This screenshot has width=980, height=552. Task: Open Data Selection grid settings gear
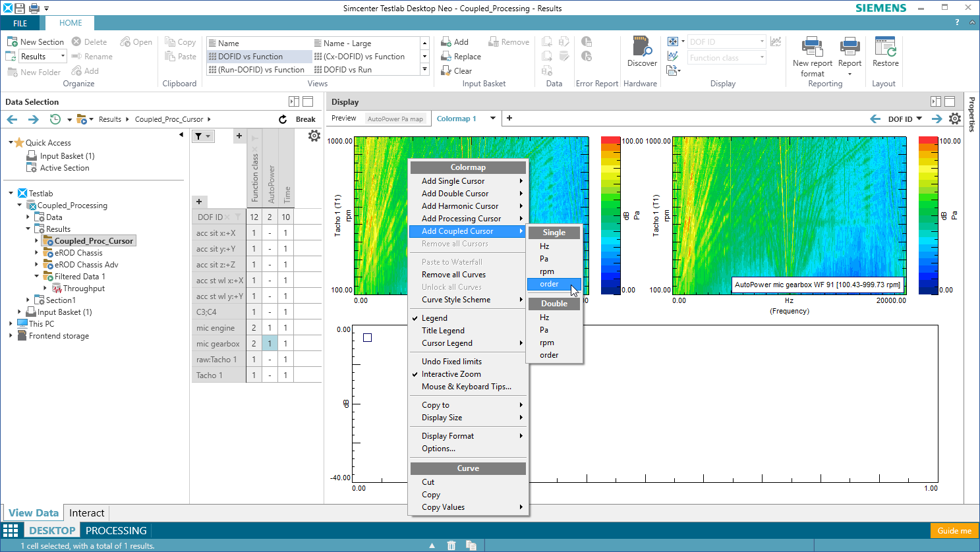click(x=314, y=136)
